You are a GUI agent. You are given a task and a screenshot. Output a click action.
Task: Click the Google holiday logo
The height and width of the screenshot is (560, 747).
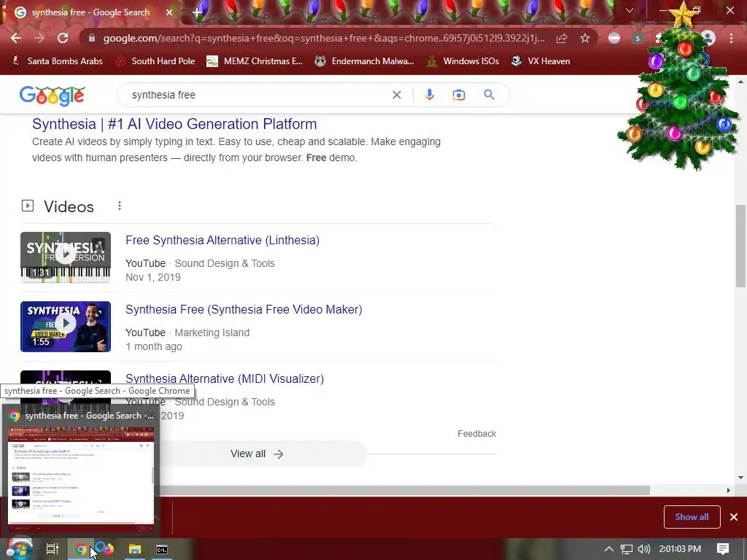(53, 96)
